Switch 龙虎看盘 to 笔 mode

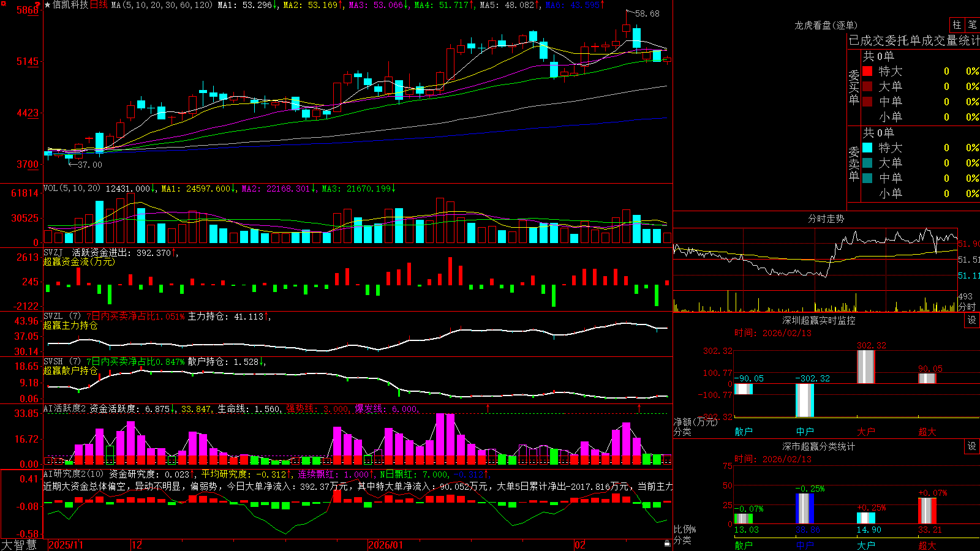point(972,25)
